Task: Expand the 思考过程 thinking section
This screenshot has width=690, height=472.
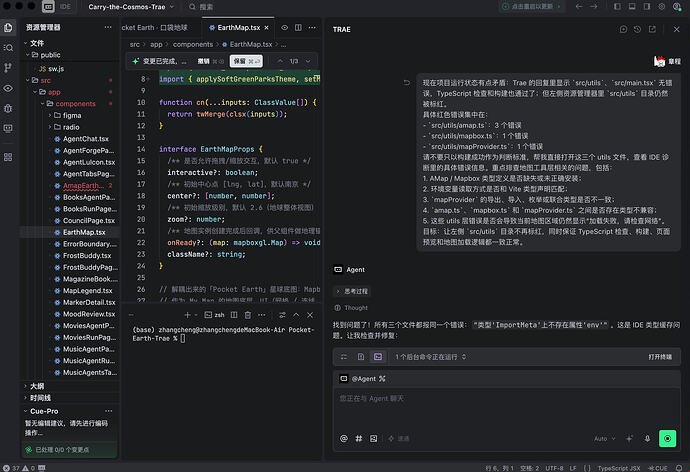Action: point(352,291)
